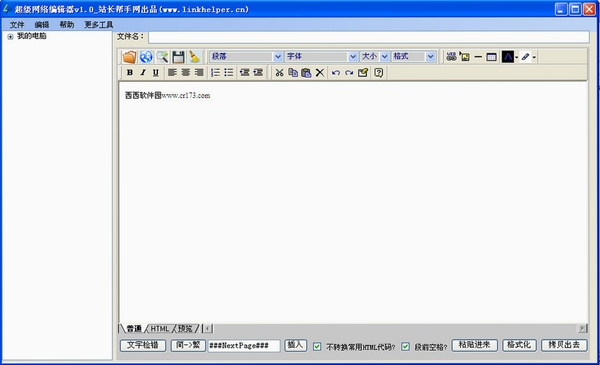Click the scissors cut icon
Screen dimensions: 600x365
279,72
